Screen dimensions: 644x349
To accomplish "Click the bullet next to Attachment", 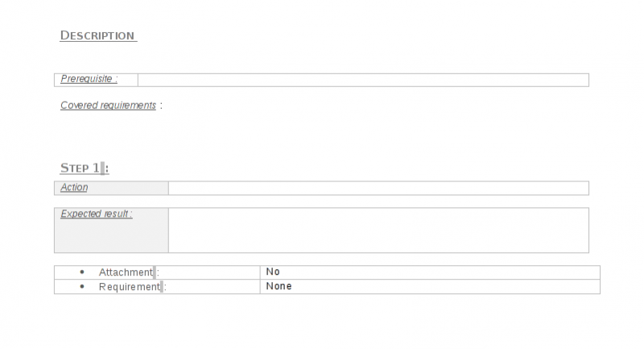I will (x=82, y=272).
